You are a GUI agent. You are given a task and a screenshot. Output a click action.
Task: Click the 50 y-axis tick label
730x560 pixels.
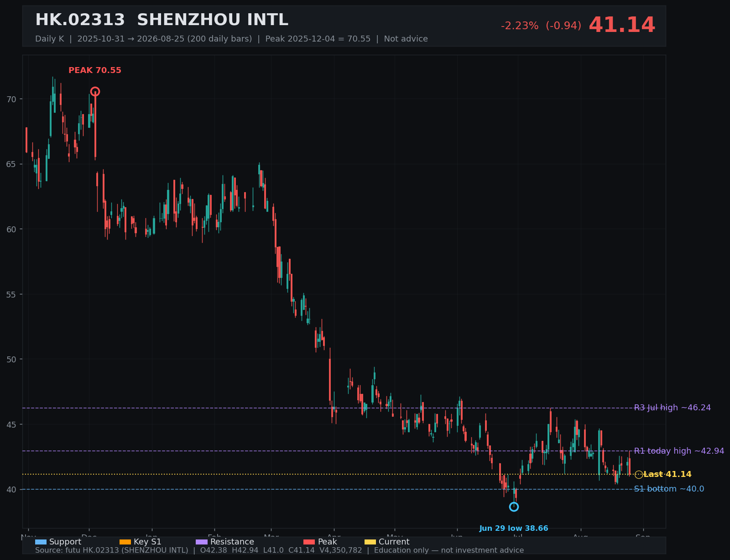pos(11,359)
